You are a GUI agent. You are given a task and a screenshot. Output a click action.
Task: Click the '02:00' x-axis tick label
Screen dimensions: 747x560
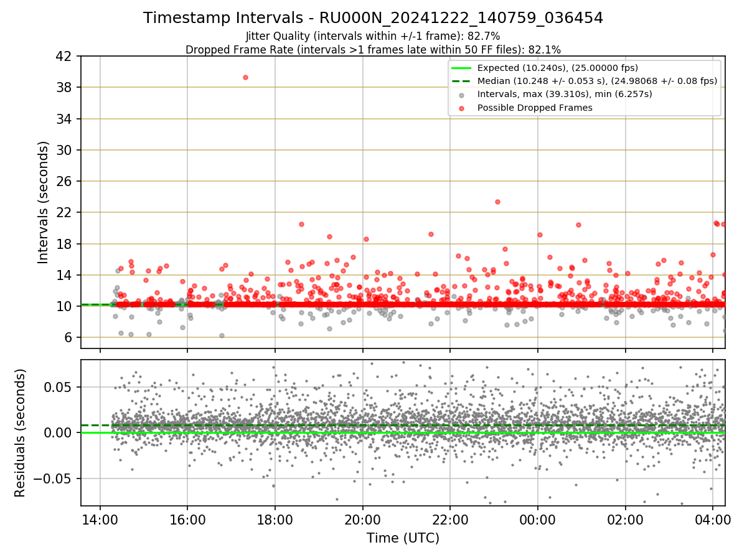point(625,519)
